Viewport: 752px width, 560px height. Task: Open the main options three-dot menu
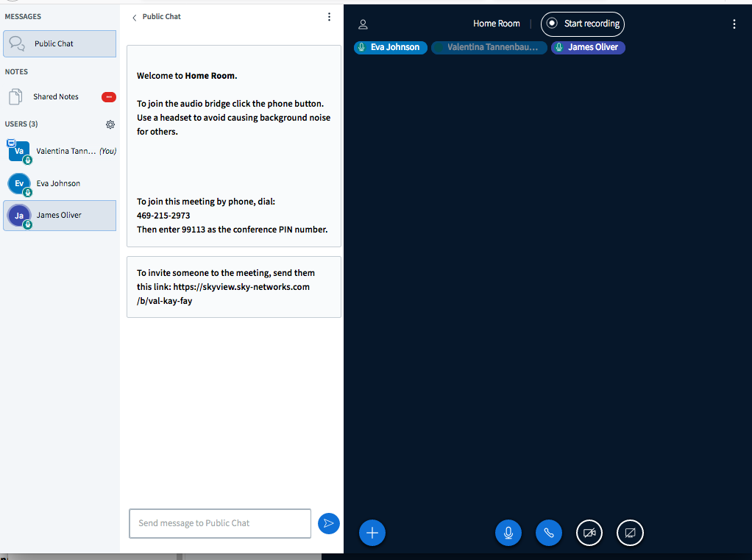pyautogui.click(x=734, y=24)
